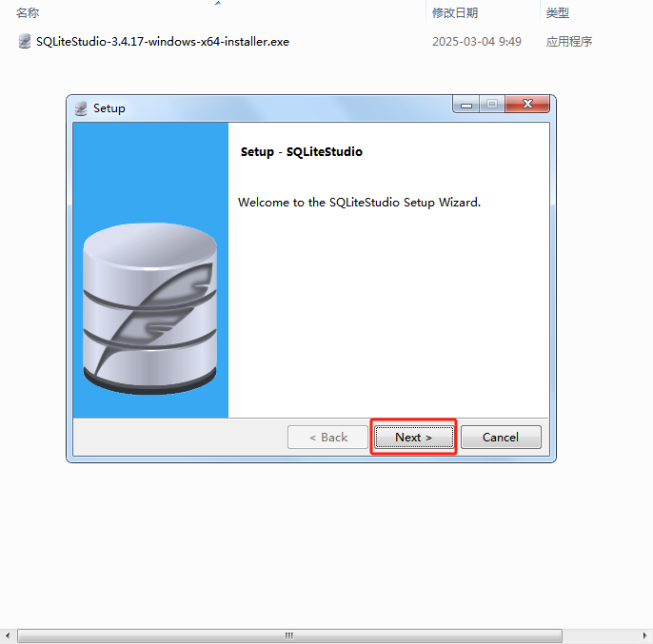Cancel the SQLiteStudio setup
The width and height of the screenshot is (653, 644).
point(501,438)
